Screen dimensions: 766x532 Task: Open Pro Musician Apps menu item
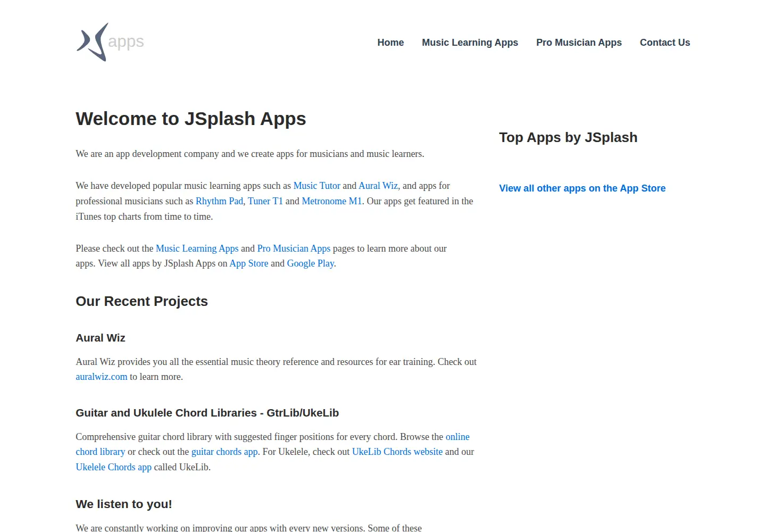579,43
